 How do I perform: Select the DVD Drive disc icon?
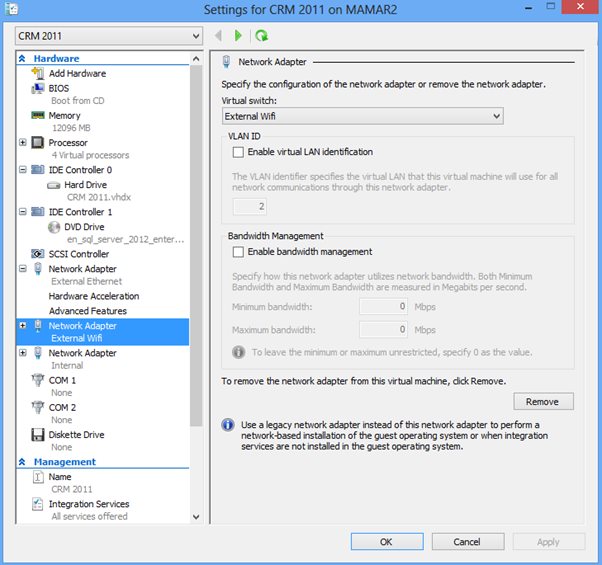(x=54, y=227)
